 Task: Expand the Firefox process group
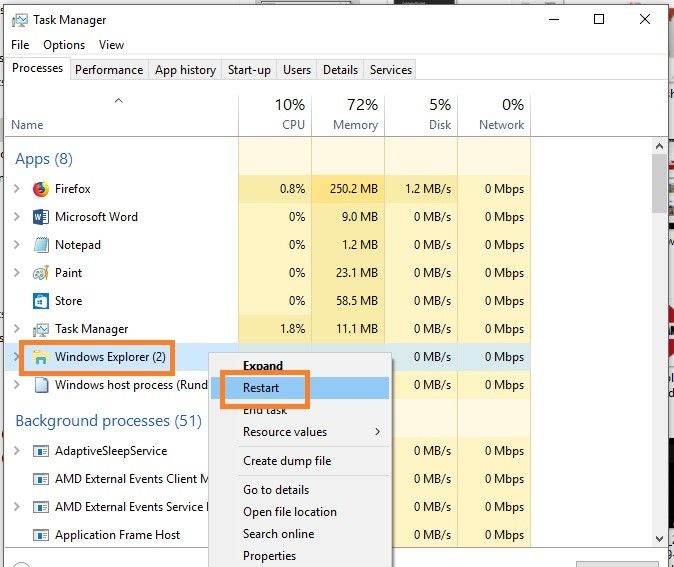(x=17, y=189)
